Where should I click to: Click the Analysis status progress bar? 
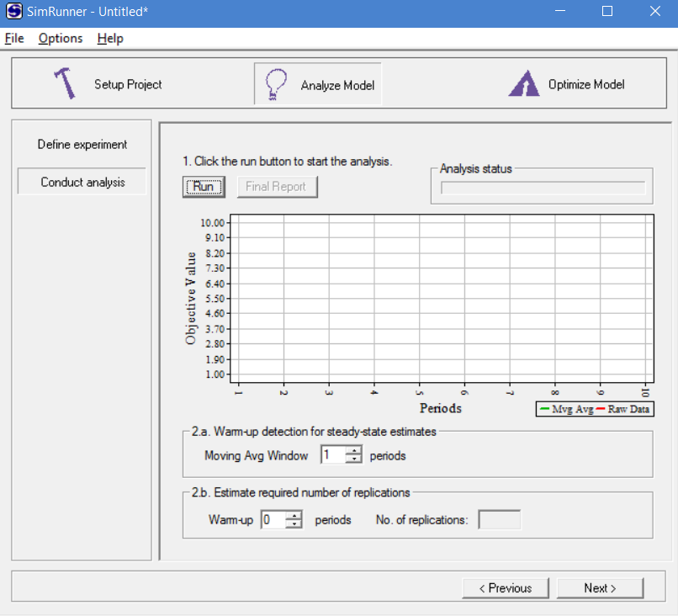click(x=543, y=188)
